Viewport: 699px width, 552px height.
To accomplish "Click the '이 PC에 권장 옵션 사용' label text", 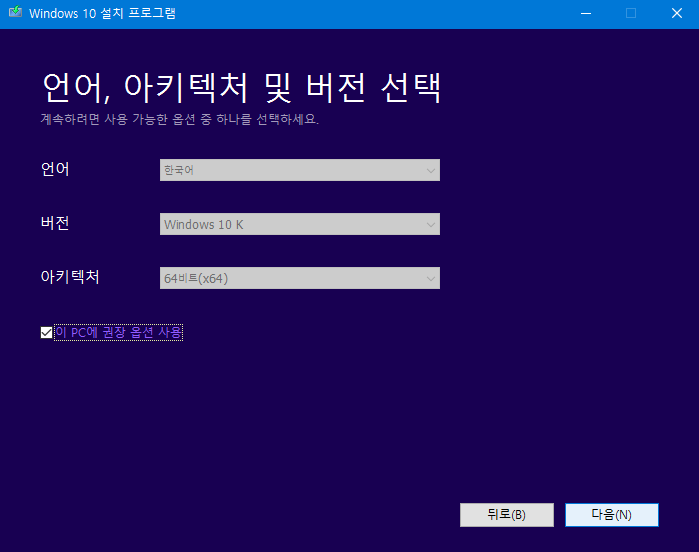I will point(118,333).
